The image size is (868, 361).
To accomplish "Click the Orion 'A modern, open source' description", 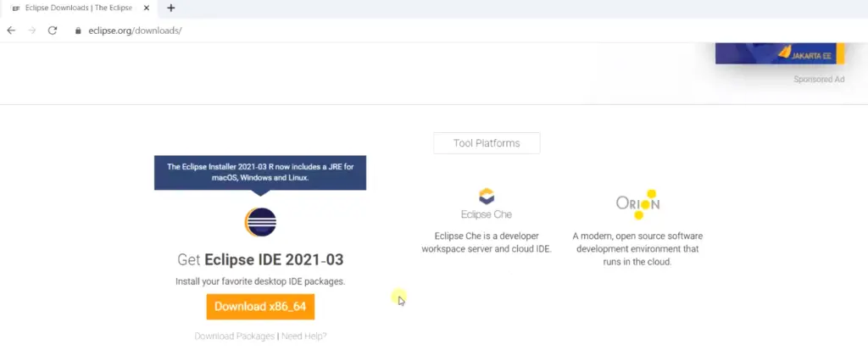I will [637, 248].
